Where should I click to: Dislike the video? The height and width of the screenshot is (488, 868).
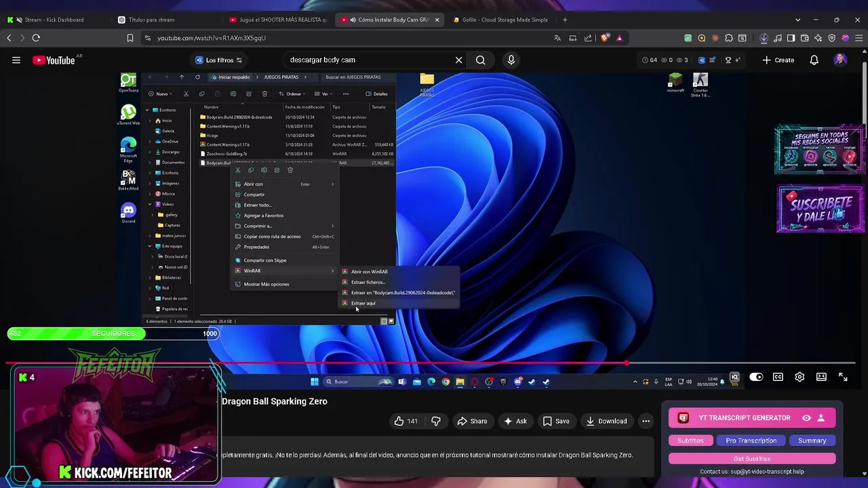tap(436, 421)
